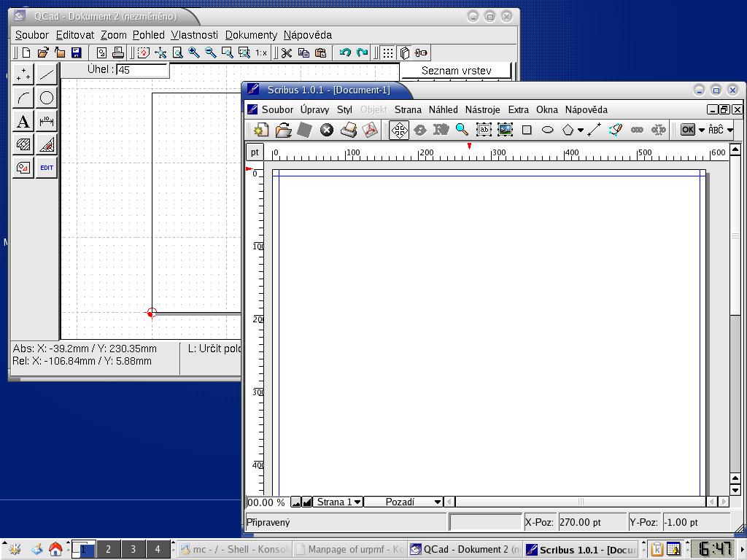This screenshot has height=560, width=747.
Task: Select the Insert line tool in Scribus
Action: 594,130
